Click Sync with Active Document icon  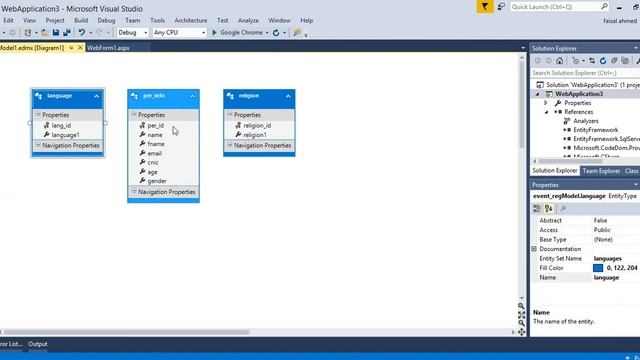(592, 61)
